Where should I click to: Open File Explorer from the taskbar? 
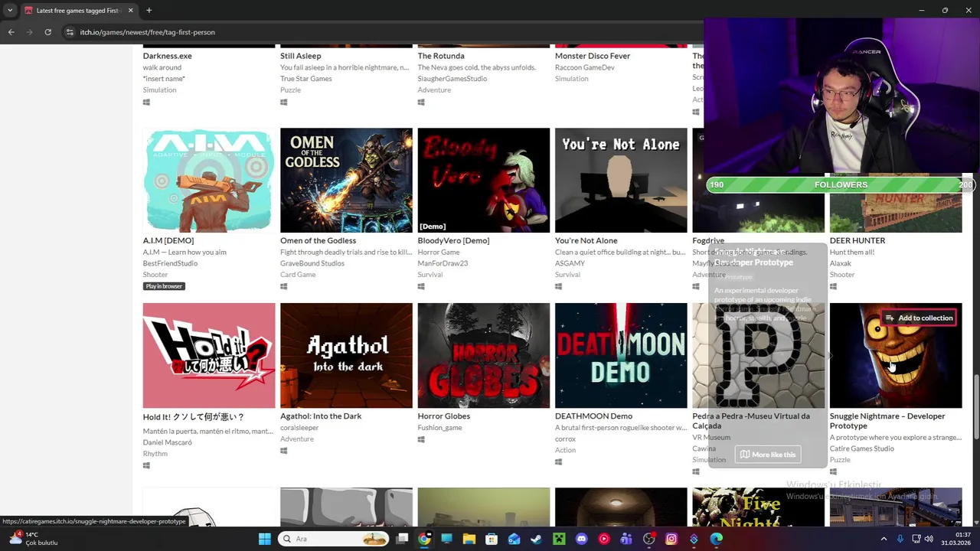[469, 539]
